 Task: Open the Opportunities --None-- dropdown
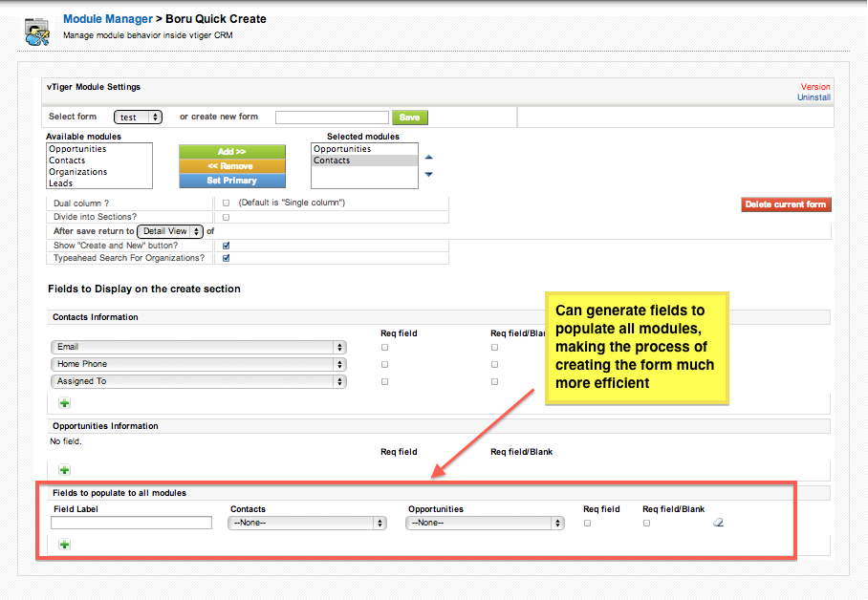point(485,523)
